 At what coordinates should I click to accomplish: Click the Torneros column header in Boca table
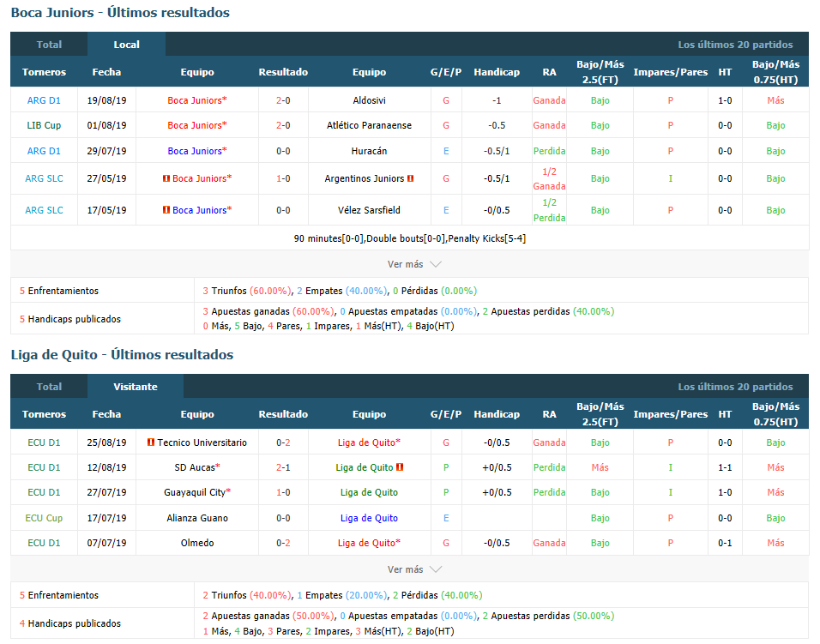point(44,72)
